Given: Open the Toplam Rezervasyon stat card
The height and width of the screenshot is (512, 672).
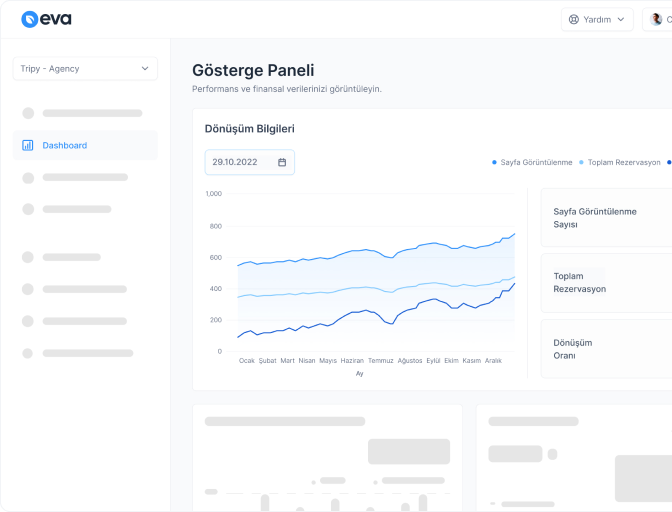Looking at the screenshot, I should pos(606,282).
